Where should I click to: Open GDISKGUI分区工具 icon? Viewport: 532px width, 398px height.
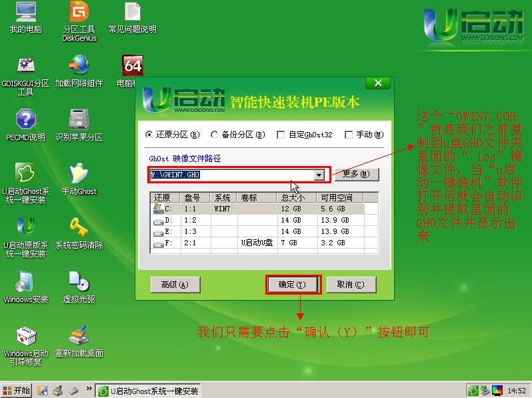tap(26, 76)
